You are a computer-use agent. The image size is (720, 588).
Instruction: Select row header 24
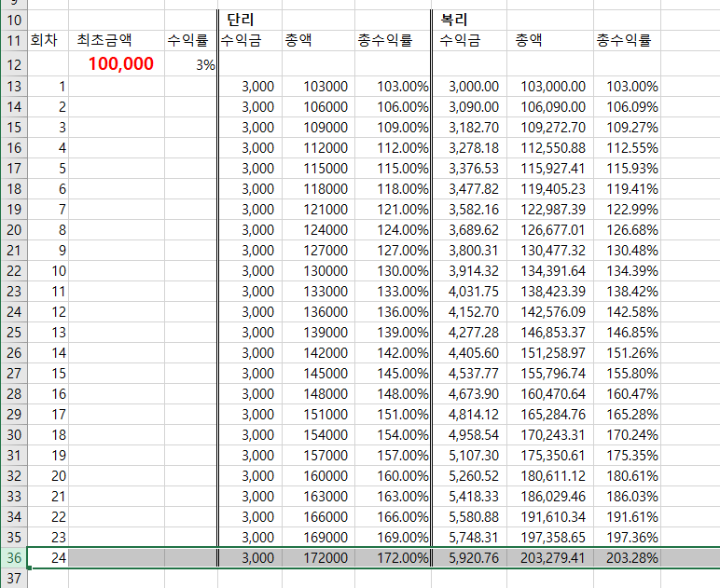pyautogui.click(x=14, y=312)
